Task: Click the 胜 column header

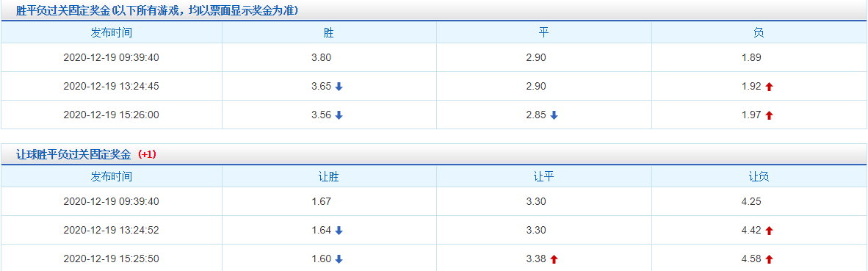Action: [x=329, y=32]
